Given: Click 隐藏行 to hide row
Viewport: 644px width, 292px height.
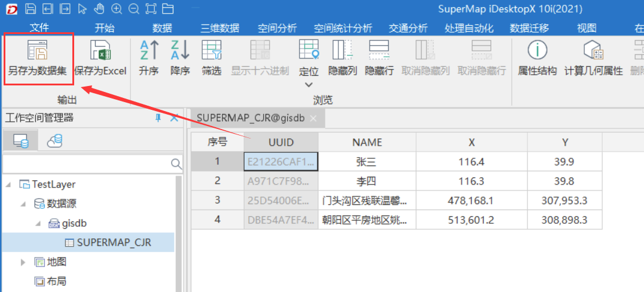Looking at the screenshot, I should pyautogui.click(x=379, y=59).
